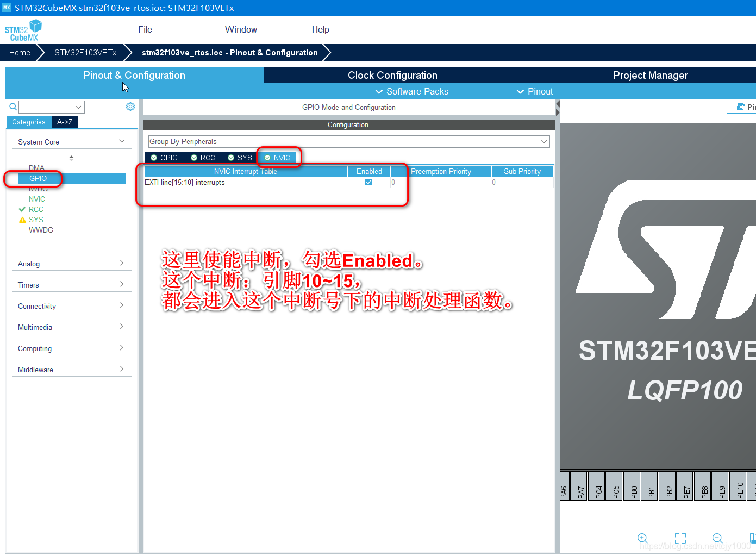Screen dimensions: 756x556
Task: Click STM32F103VETx breadcrumb
Action: click(x=85, y=53)
